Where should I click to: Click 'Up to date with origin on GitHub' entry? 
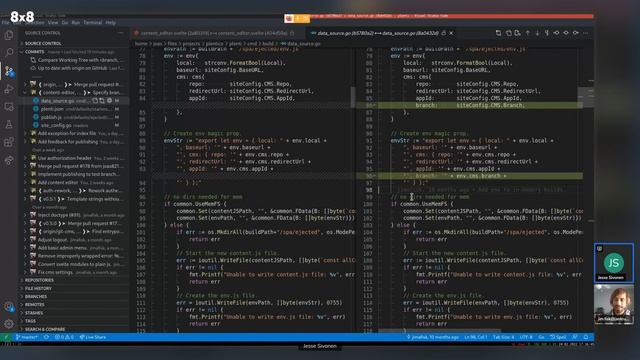[x=78, y=68]
